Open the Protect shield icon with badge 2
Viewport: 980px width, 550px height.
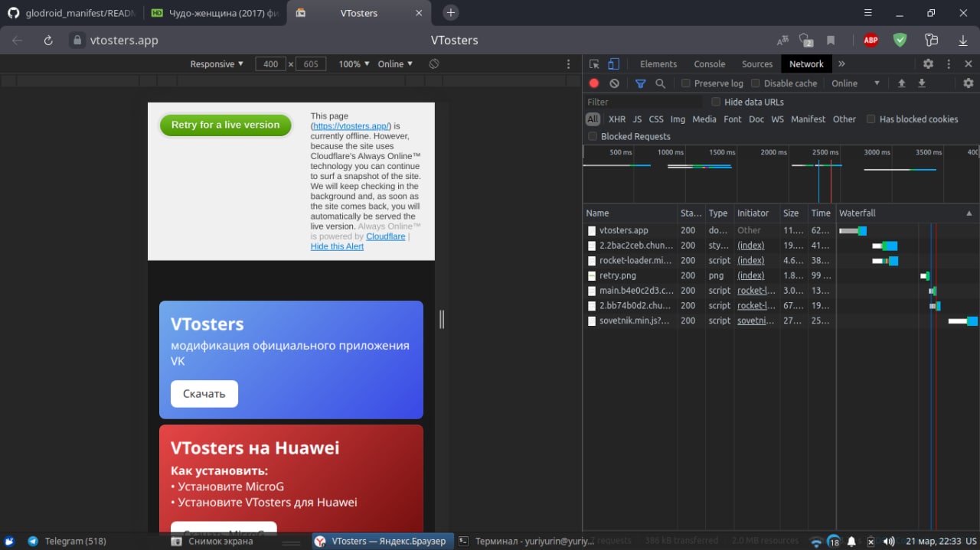pyautogui.click(x=805, y=40)
